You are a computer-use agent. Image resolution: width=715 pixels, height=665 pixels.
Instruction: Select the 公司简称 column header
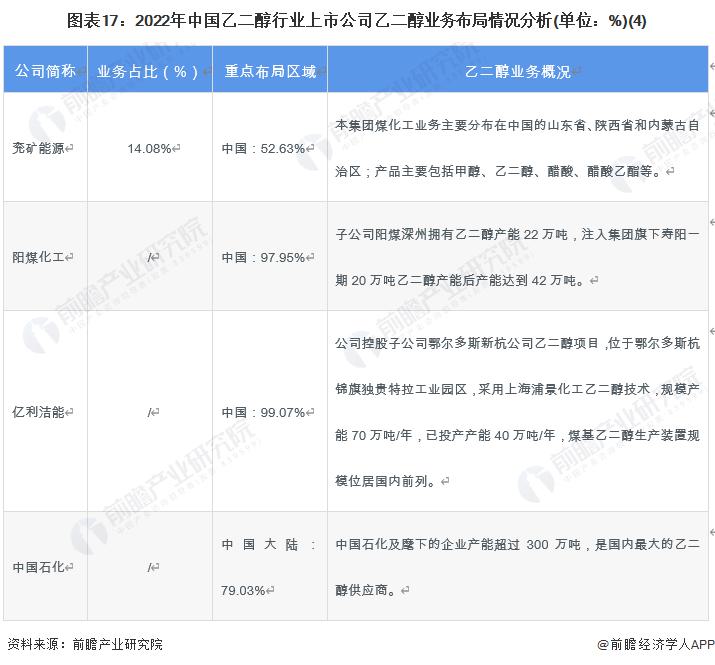pos(44,71)
